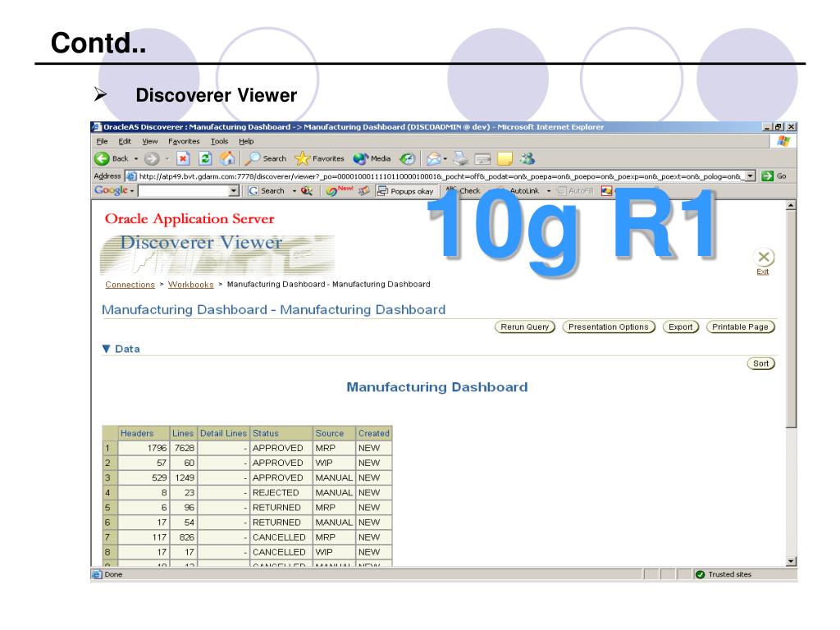Open Favorites star icon
Image resolution: width=840 pixels, height=630 pixels.
tap(302, 158)
